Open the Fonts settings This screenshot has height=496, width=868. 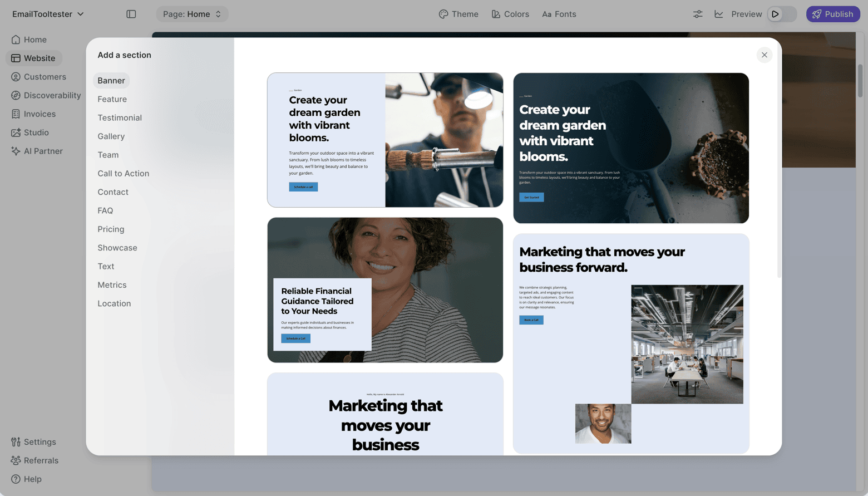point(559,14)
